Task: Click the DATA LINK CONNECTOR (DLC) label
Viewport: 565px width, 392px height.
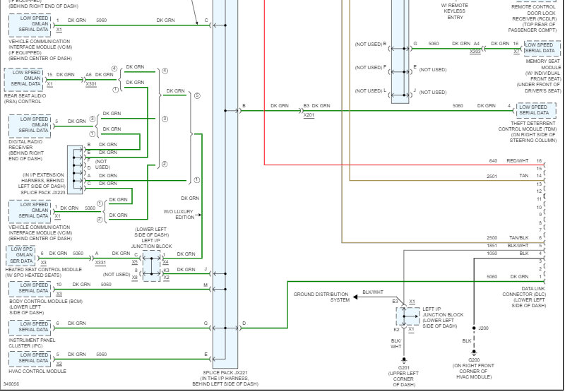Action: pyautogui.click(x=525, y=292)
